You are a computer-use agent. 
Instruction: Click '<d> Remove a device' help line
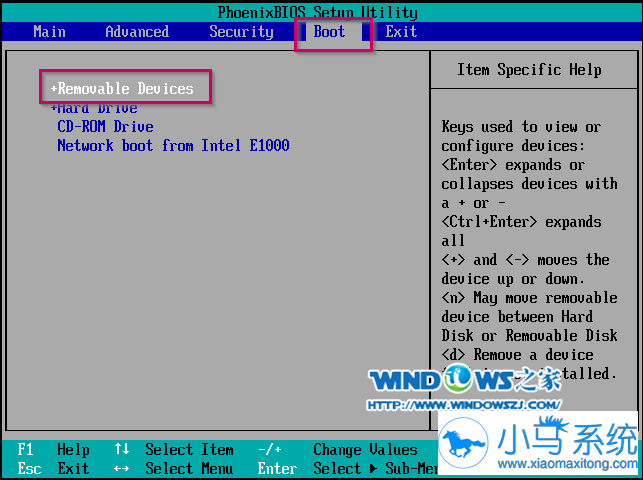pyautogui.click(x=517, y=355)
